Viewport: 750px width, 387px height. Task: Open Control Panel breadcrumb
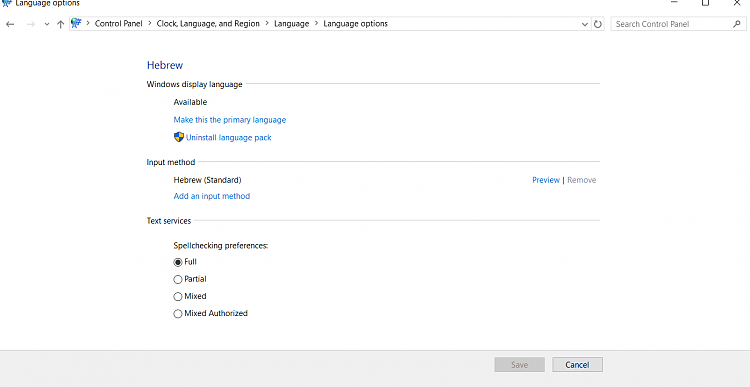(119, 23)
